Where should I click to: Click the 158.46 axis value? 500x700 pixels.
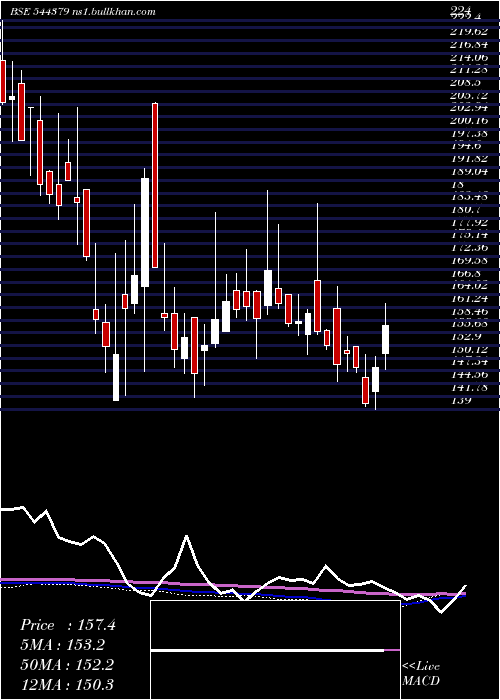tap(469, 311)
